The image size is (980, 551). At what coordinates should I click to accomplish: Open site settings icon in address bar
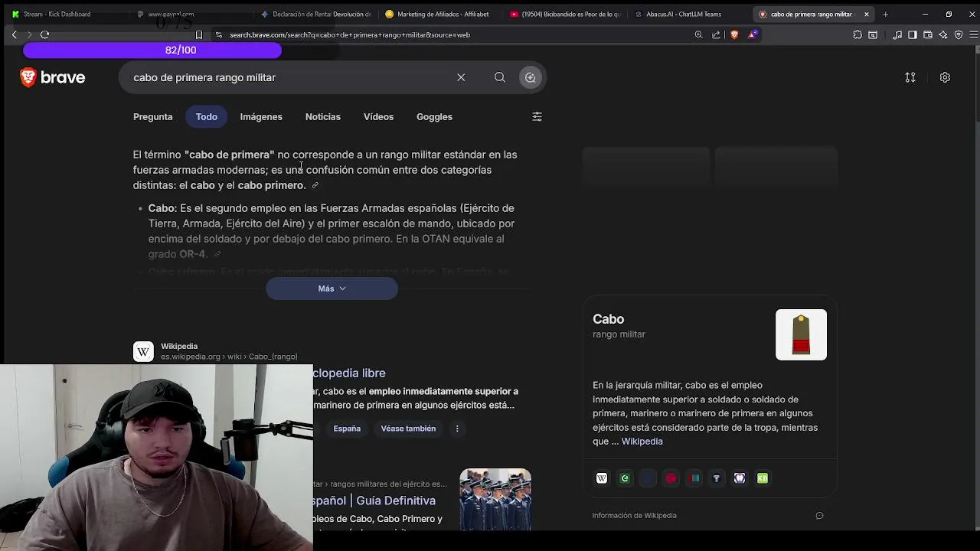click(219, 34)
